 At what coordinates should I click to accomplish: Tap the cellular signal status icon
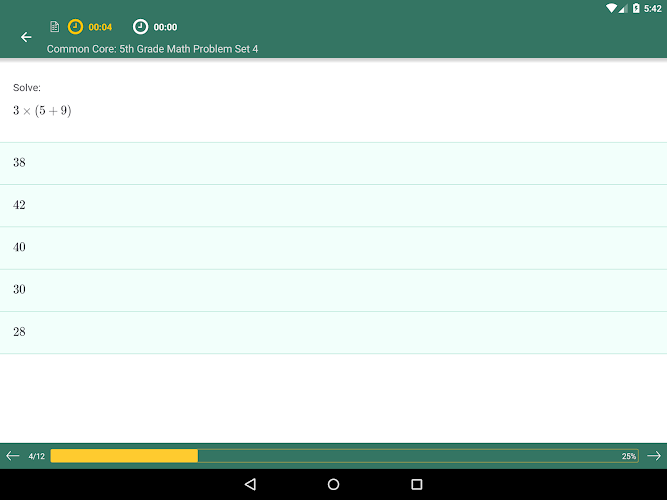623,8
